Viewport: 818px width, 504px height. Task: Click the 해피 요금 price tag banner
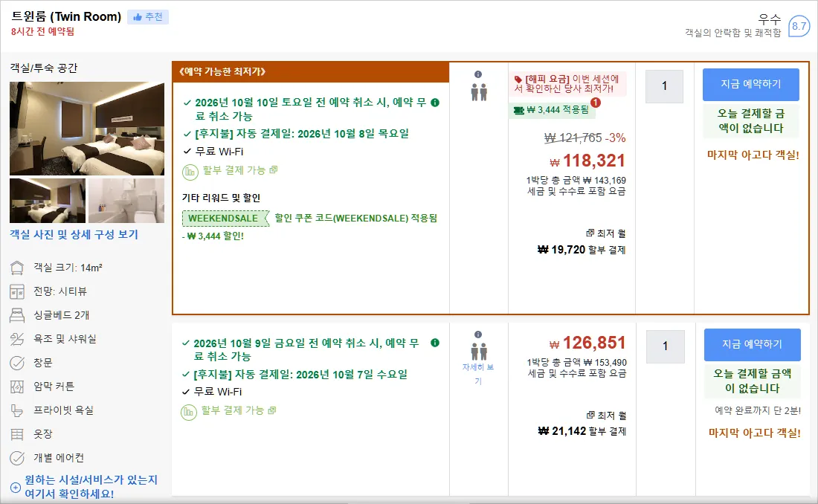tap(567, 83)
